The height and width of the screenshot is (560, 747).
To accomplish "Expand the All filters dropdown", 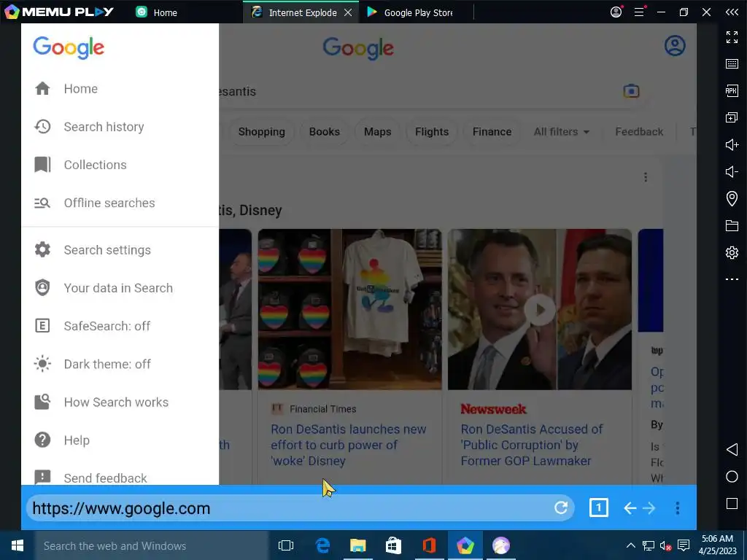I will coord(562,132).
